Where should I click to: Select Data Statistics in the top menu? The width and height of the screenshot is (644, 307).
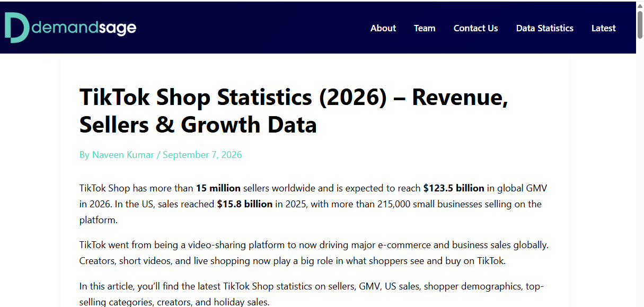[545, 28]
